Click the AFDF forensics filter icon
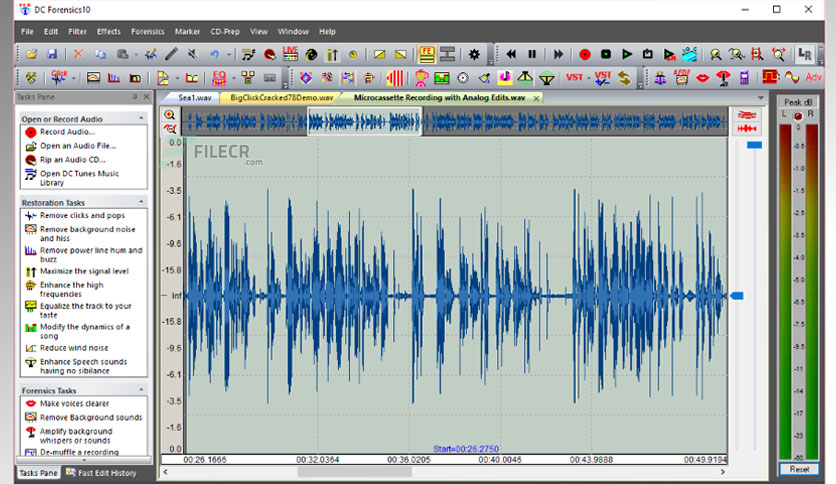Screen dimensions: 836x484 click(x=681, y=77)
